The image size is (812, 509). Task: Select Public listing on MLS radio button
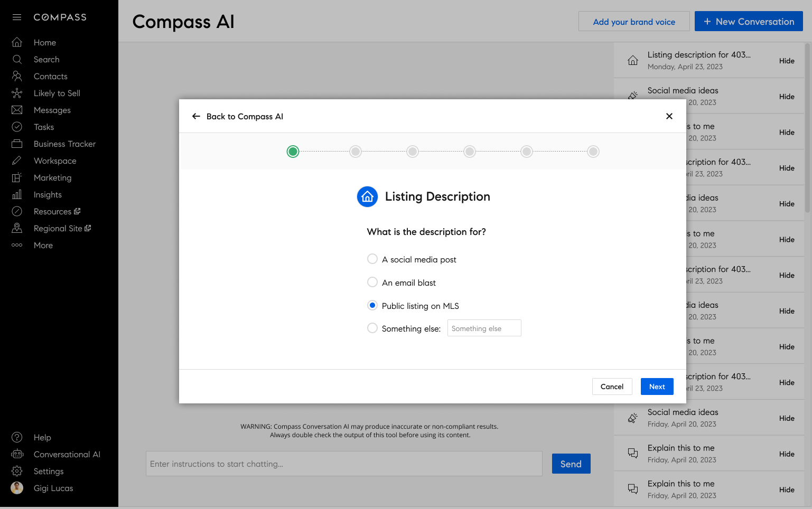tap(372, 305)
